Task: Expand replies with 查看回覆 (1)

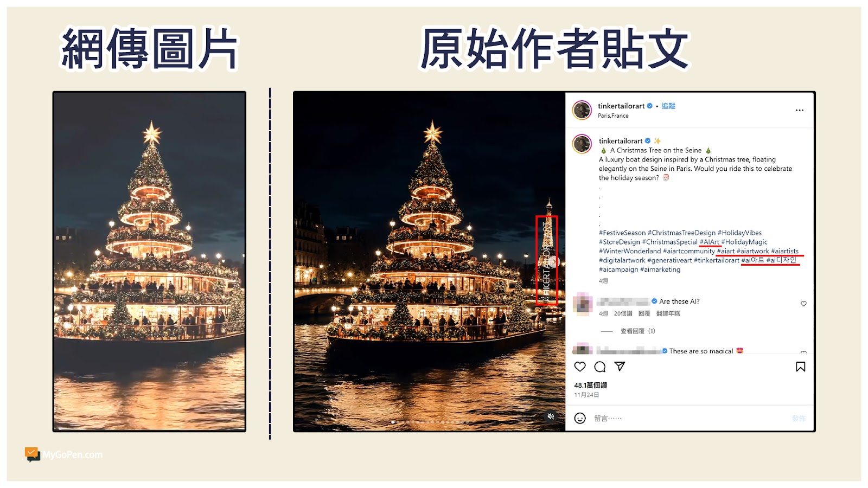Action: click(x=638, y=331)
